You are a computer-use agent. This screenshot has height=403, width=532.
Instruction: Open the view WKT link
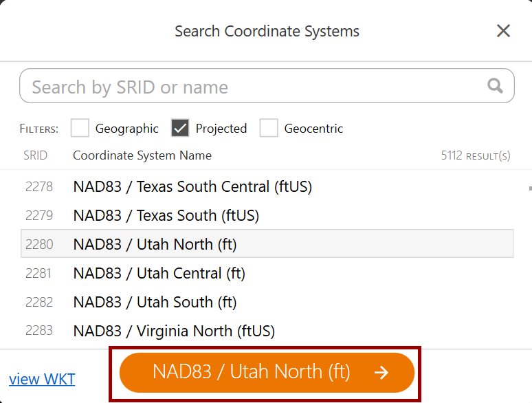pos(42,379)
